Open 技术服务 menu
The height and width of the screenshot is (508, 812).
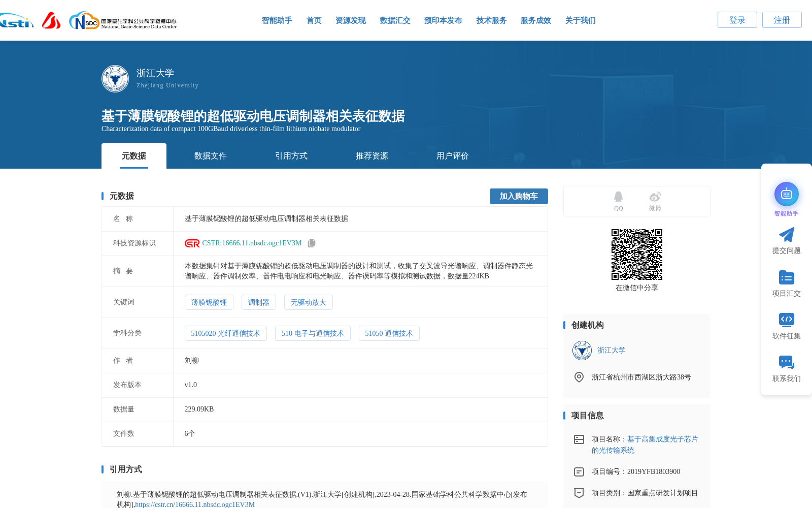(x=492, y=20)
